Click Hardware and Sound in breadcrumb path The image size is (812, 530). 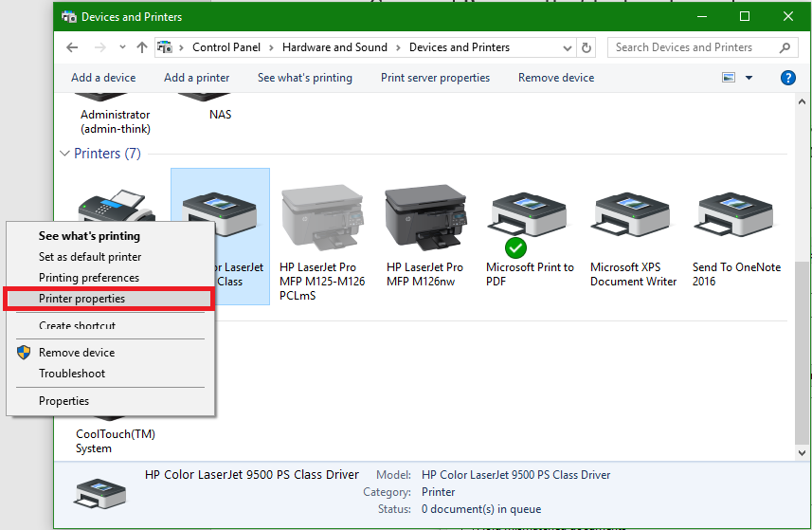pos(334,47)
